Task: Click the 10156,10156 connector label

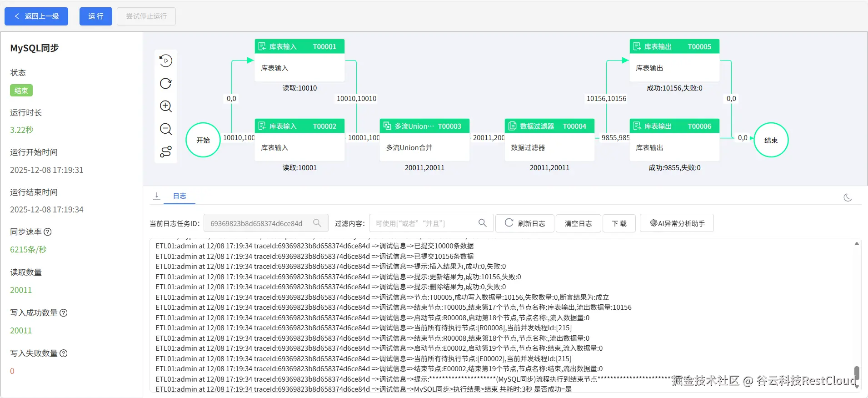Action: (x=606, y=98)
